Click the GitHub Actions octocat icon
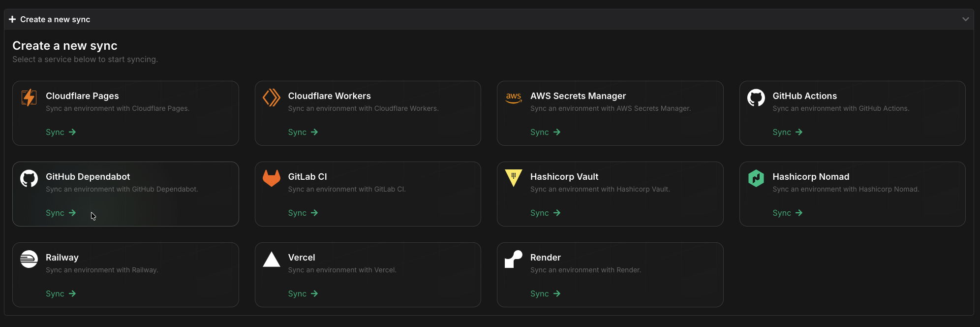980x327 pixels. click(756, 98)
